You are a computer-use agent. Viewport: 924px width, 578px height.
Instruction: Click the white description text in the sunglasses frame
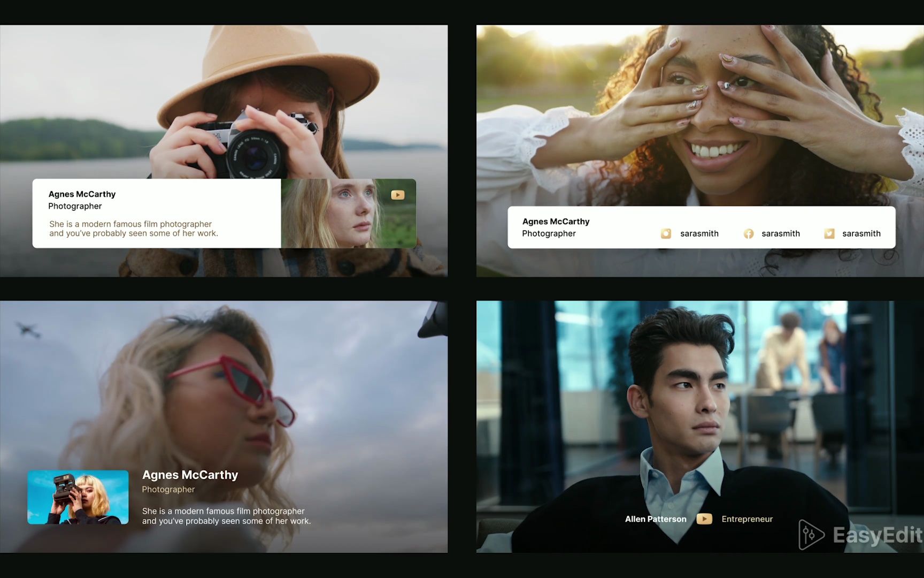point(226,516)
